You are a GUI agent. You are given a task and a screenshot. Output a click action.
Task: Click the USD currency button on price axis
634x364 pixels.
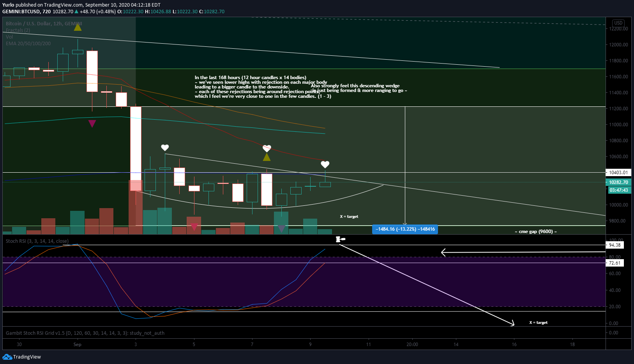pos(618,23)
